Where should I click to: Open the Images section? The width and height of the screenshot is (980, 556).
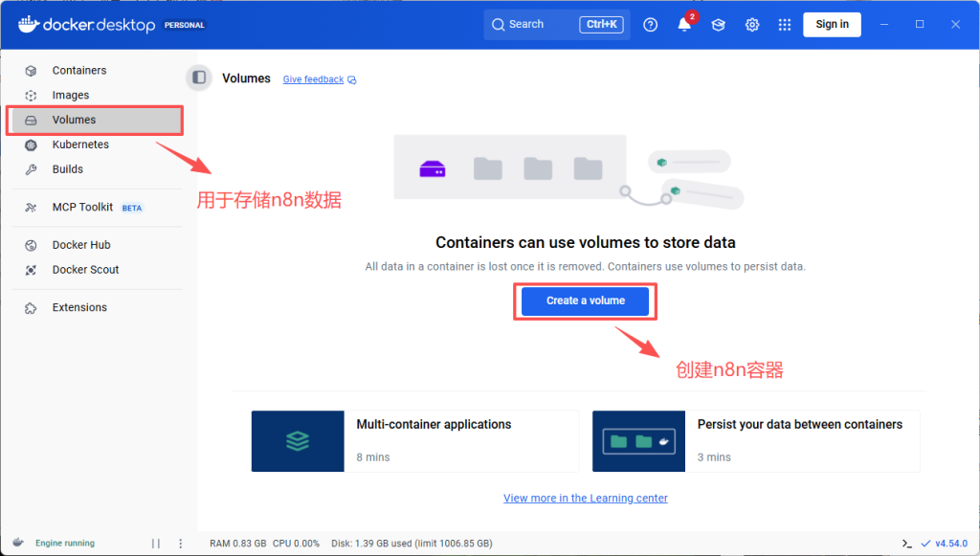pyautogui.click(x=71, y=96)
